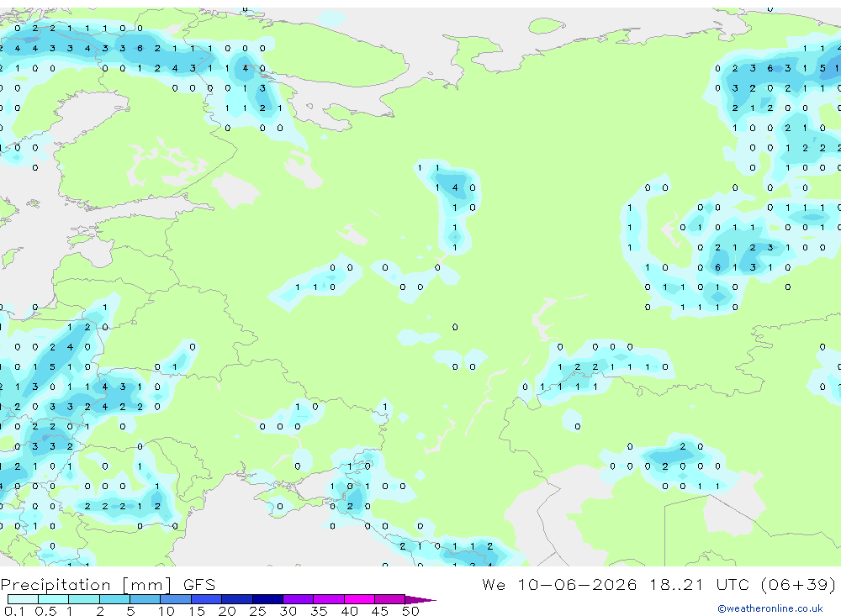
Task: Select the 30–35 mm legend color box
Action: 299,599
